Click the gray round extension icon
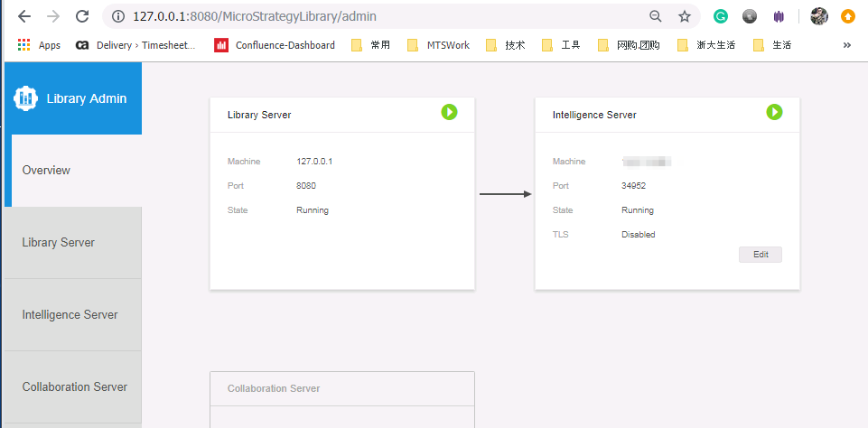 (x=750, y=16)
